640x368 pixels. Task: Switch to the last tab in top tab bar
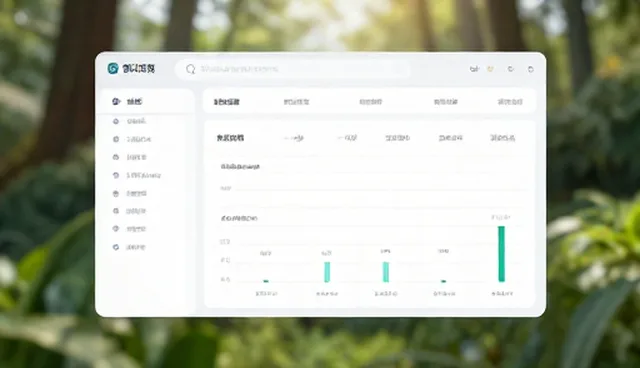click(510, 102)
